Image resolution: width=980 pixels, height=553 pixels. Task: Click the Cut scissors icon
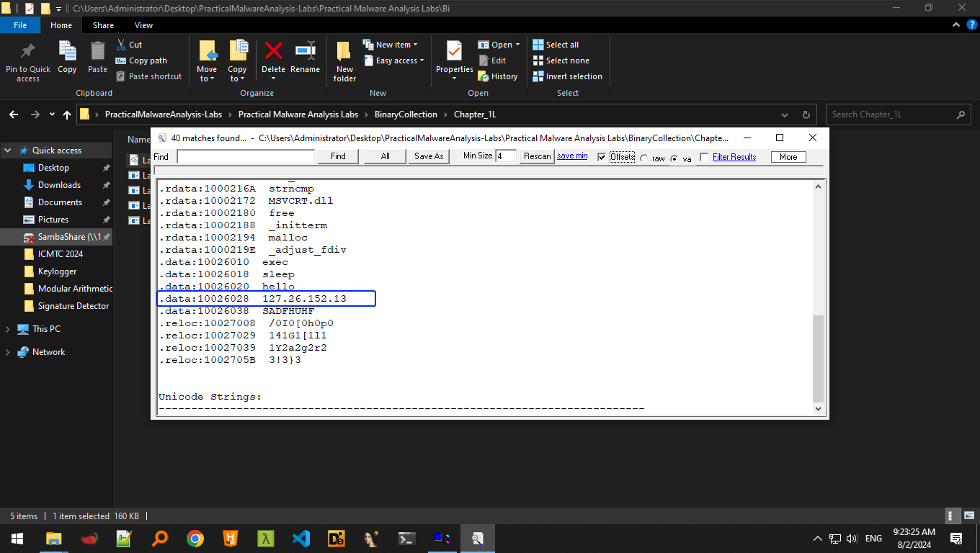[x=121, y=45]
